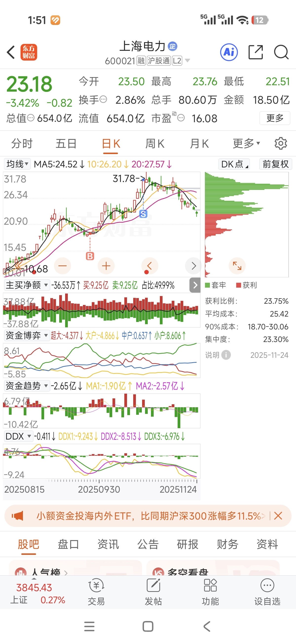Tap Android home button
This screenshot has width=296, height=644.
pyautogui.click(x=148, y=626)
